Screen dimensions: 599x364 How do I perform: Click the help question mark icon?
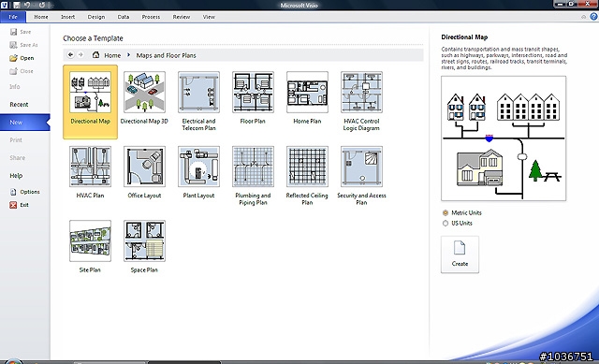point(593,17)
